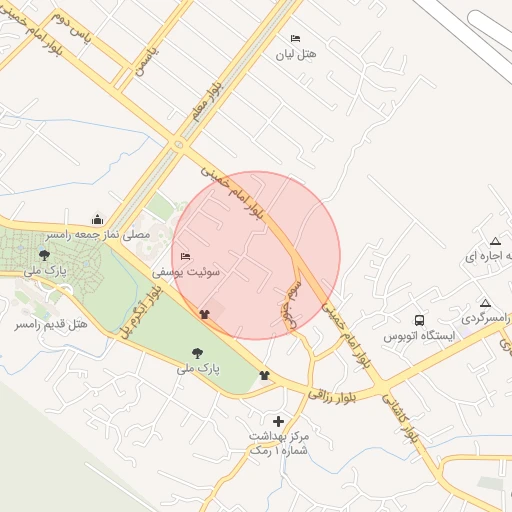Click the بلوار رزاقی street label
Screen dimensions: 512x512
coord(332,396)
